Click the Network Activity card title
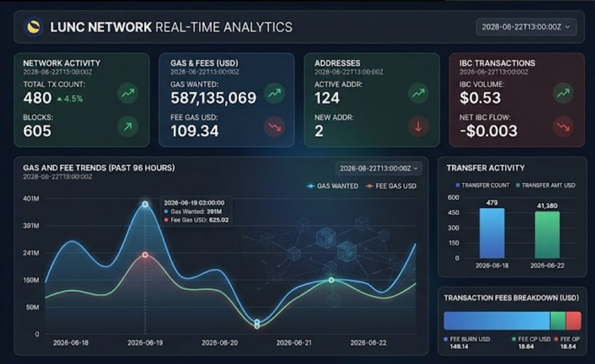This screenshot has width=595, height=364. [61, 63]
